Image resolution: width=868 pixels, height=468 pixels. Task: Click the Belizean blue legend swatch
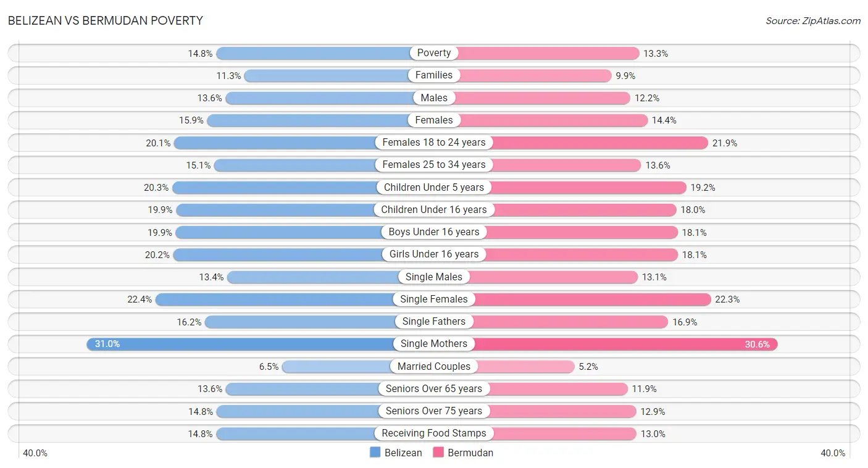tap(375, 453)
